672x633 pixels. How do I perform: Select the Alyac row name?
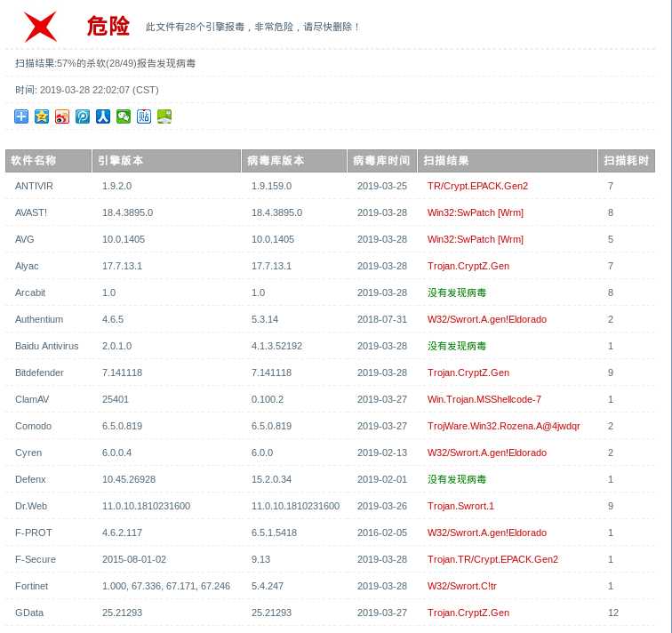coord(27,266)
